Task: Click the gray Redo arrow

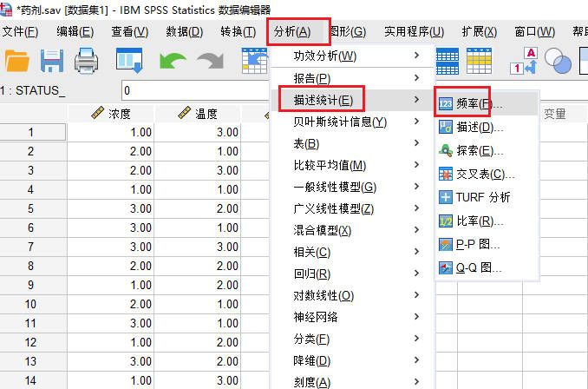Action: (x=210, y=61)
